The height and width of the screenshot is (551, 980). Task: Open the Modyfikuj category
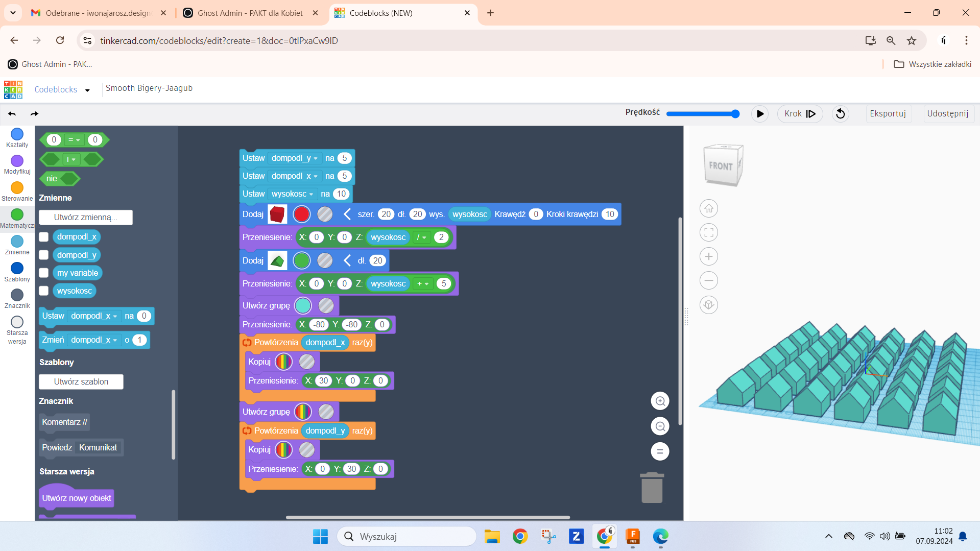(x=17, y=165)
